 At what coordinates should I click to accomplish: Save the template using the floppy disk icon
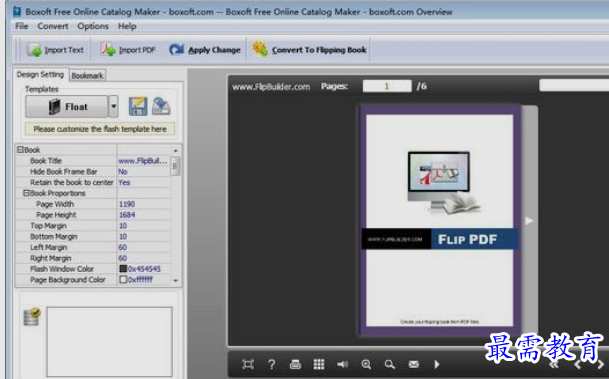point(138,106)
